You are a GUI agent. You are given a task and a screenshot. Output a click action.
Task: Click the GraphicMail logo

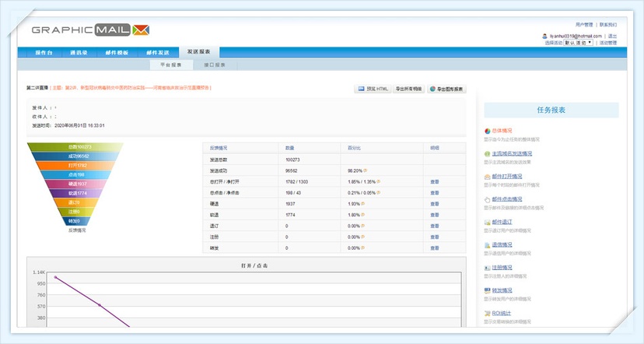[x=90, y=30]
